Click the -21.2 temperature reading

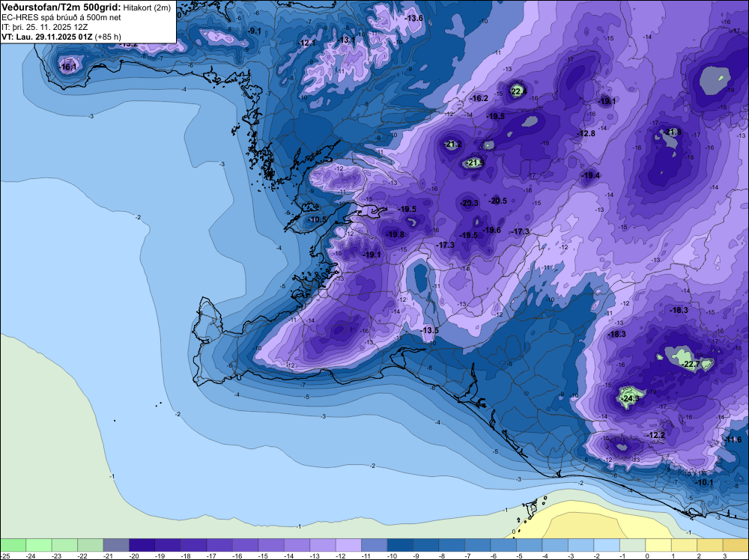point(453,144)
